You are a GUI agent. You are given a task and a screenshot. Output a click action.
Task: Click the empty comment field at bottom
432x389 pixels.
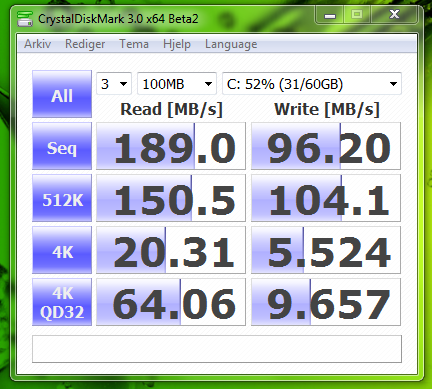(217, 349)
